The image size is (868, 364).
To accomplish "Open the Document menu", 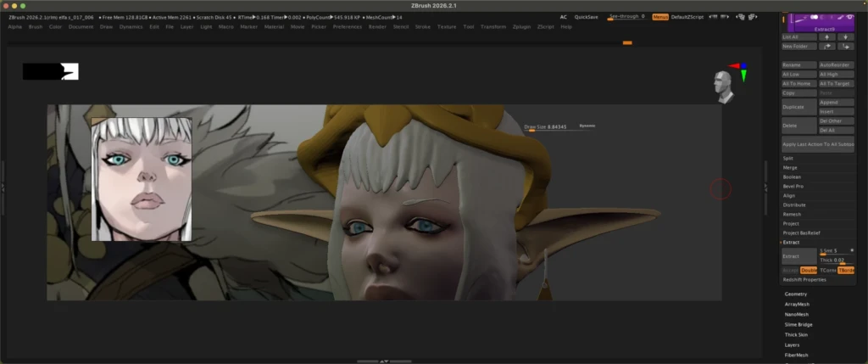I will click(81, 26).
